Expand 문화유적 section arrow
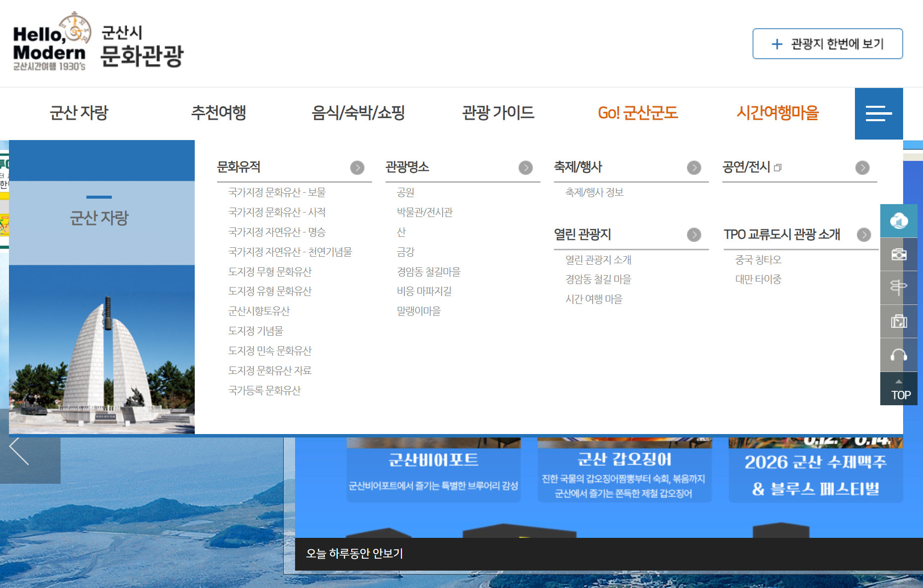The width and height of the screenshot is (923, 588). [357, 168]
